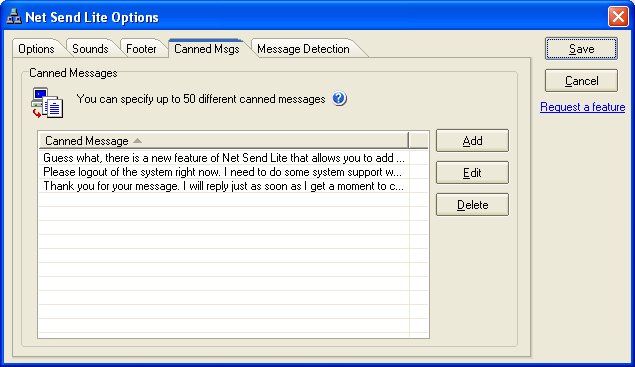Screen dimensions: 635x367
Task: Close the Net Send Lite Options window
Action: coord(618,17)
